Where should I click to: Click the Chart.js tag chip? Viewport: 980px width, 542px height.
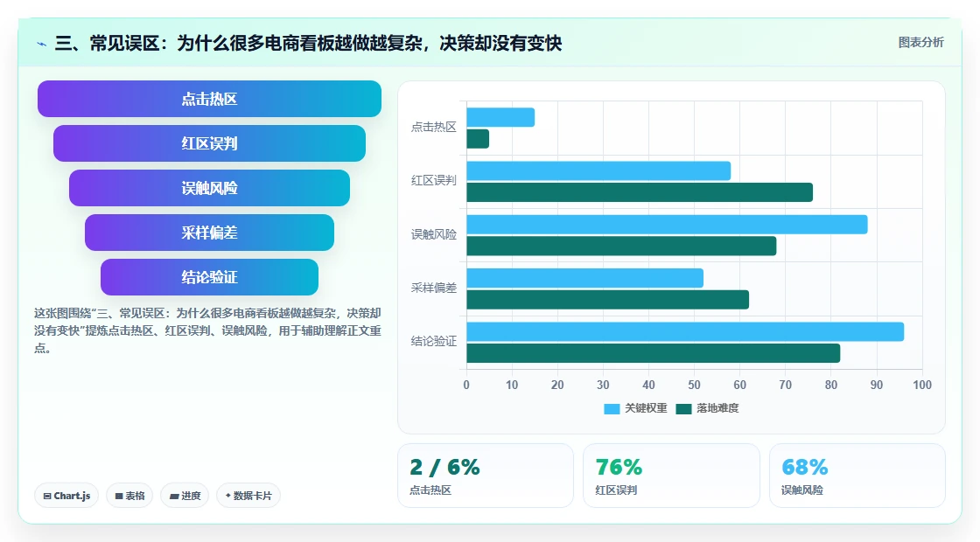(66, 496)
